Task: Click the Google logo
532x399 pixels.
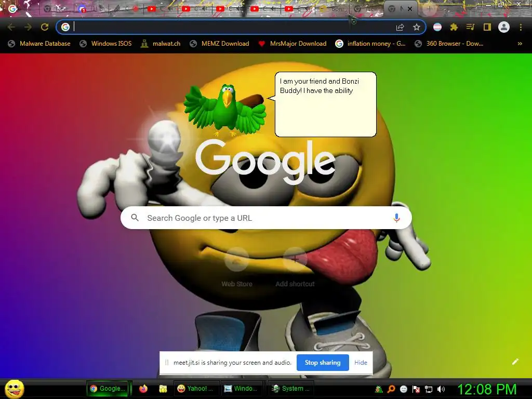Action: tap(265, 162)
